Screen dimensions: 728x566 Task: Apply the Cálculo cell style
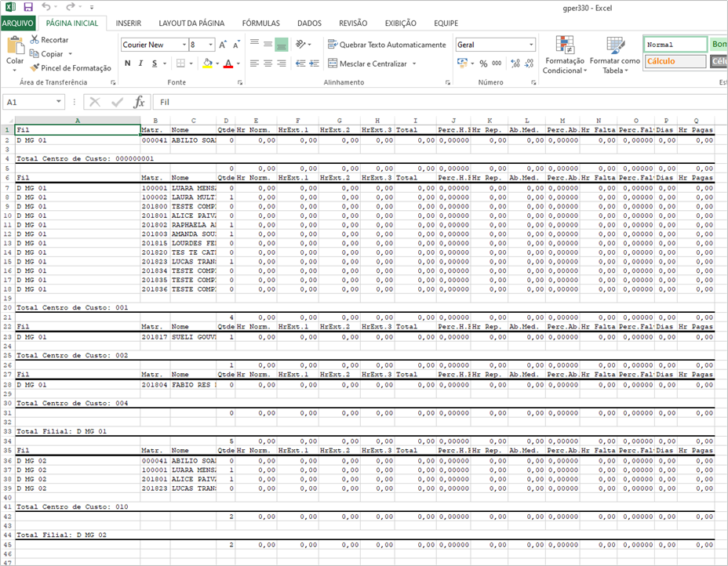pos(675,61)
